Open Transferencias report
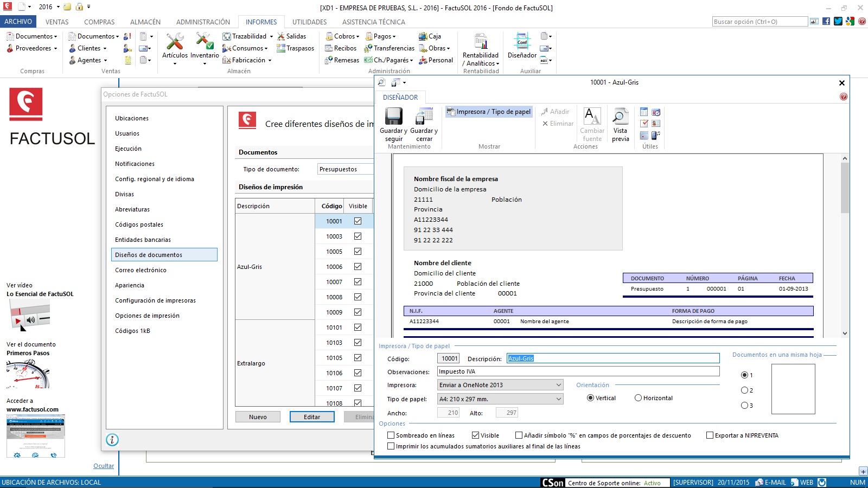 coord(389,48)
